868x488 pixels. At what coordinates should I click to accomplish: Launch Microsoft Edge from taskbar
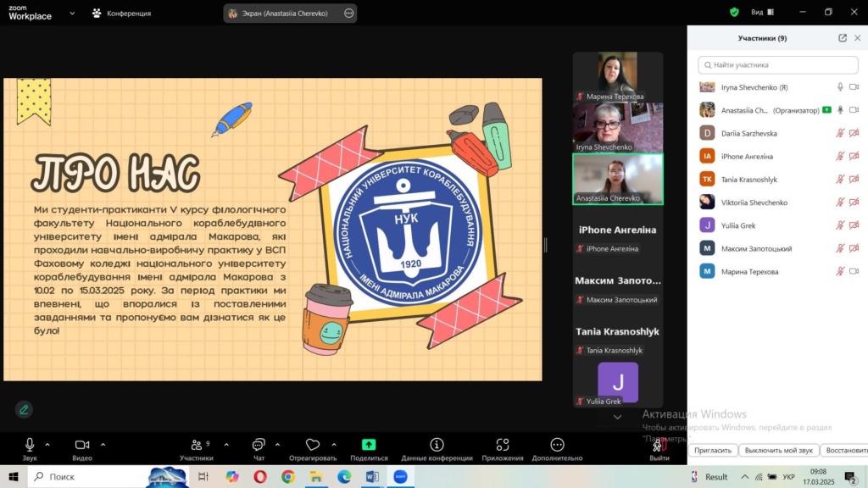pyautogui.click(x=344, y=476)
